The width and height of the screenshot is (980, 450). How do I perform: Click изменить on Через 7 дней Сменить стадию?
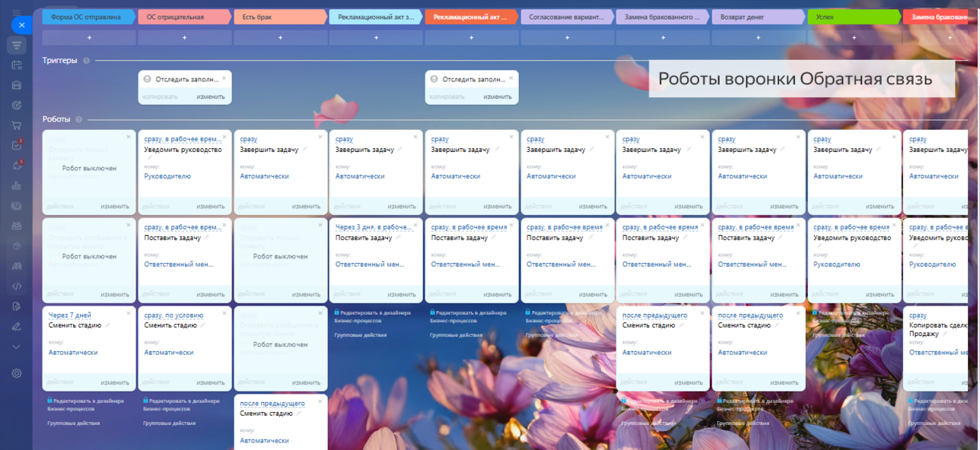115,382
